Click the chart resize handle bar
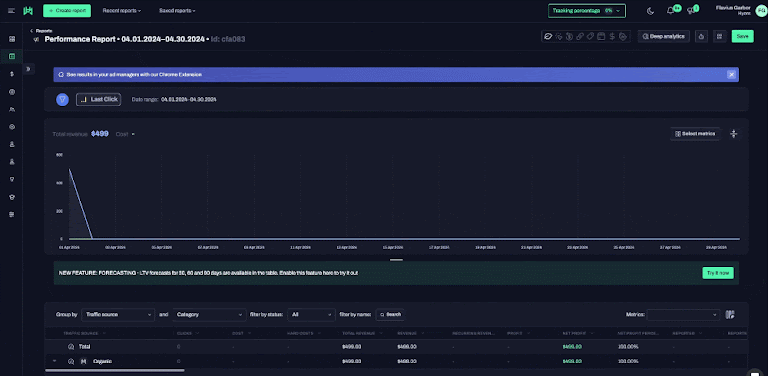The image size is (768, 376). (x=396, y=259)
